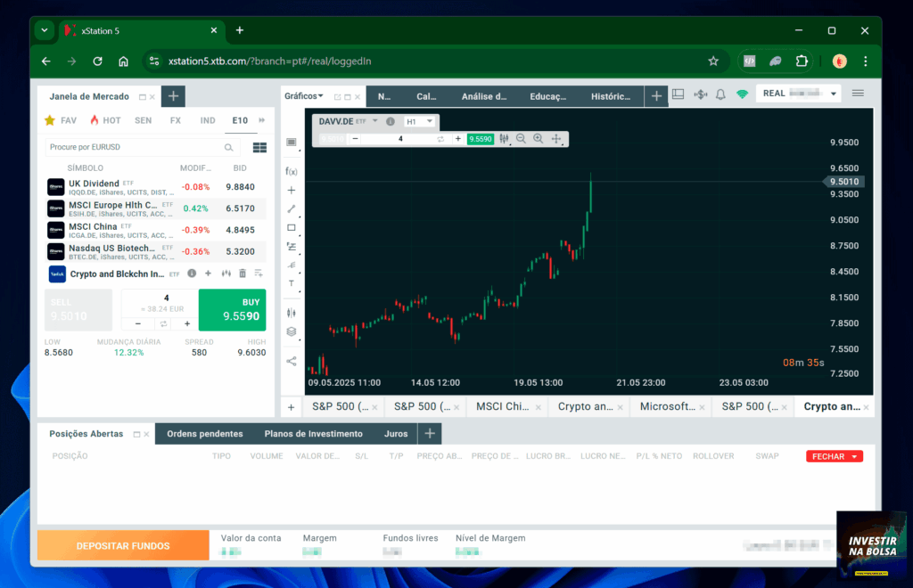This screenshot has width=913, height=588.
Task: Toggle volume/value mode in market watch order box
Action: click(x=164, y=324)
